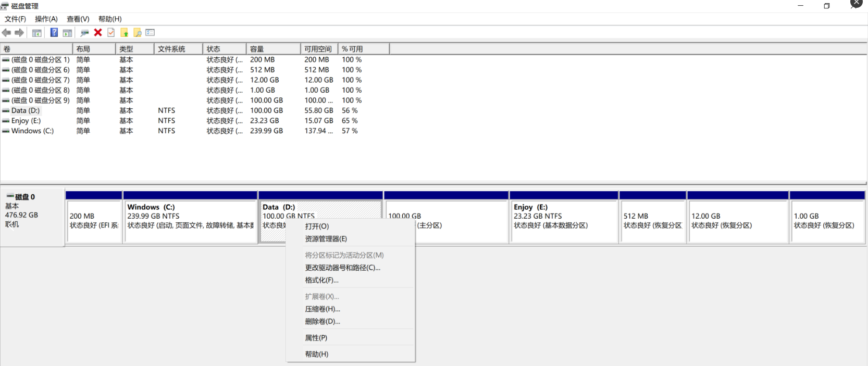Select 删除卷(D)... in the context menu
This screenshot has height=366, width=868.
[322, 321]
